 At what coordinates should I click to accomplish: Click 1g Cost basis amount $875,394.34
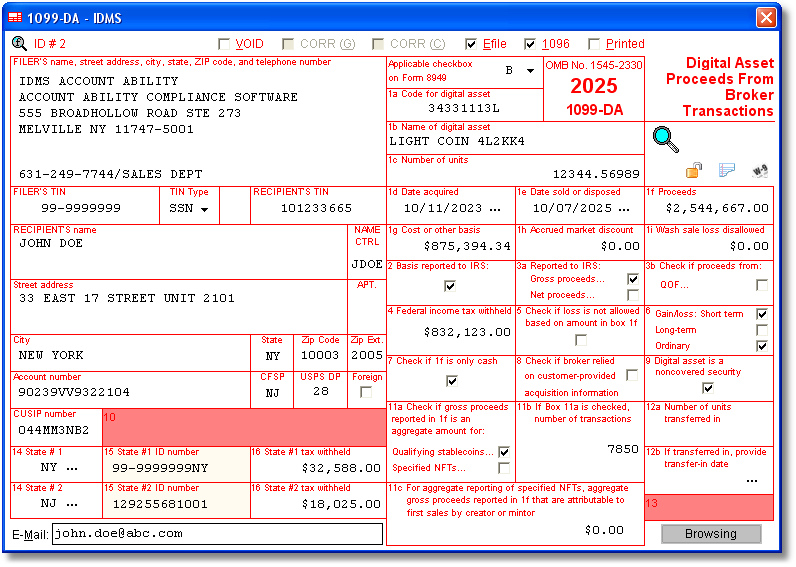coord(451,246)
